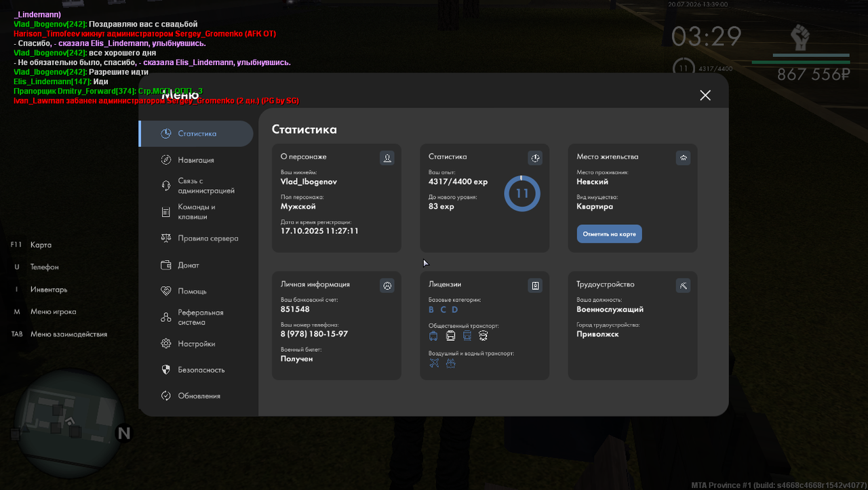868x490 pixels.
Task: Click the Трудоустройство card tools icon
Action: pos(683,286)
